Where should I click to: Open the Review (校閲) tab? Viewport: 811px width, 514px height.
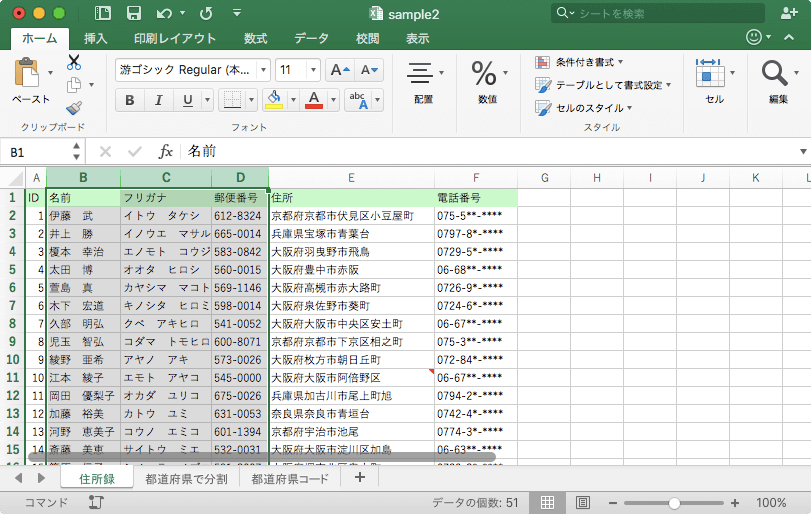[x=368, y=38]
